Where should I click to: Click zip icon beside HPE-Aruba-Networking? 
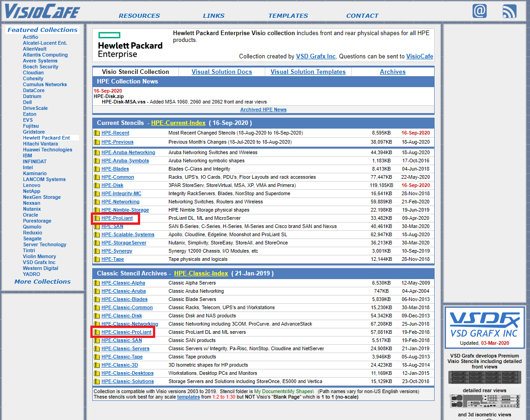[x=97, y=153]
